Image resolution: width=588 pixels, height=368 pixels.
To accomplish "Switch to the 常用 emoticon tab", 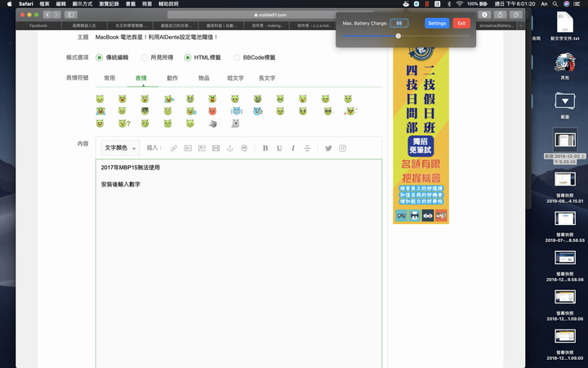I will [x=109, y=79].
